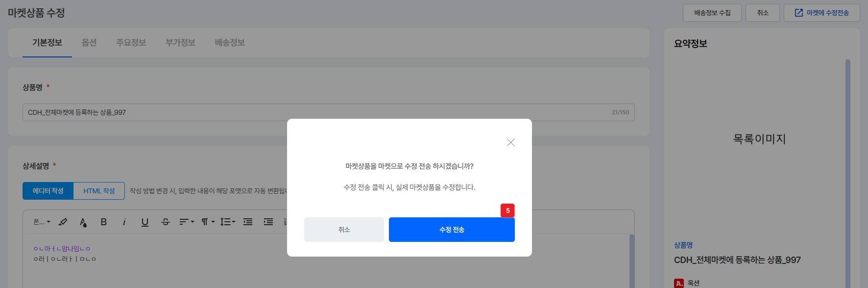This screenshot has width=868, height=288.
Task: Open the font size dropdown
Action: [x=42, y=222]
